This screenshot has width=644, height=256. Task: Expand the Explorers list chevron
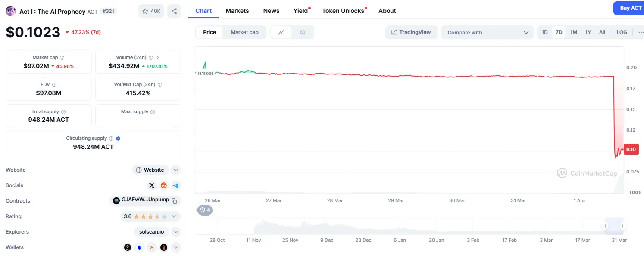click(x=176, y=232)
